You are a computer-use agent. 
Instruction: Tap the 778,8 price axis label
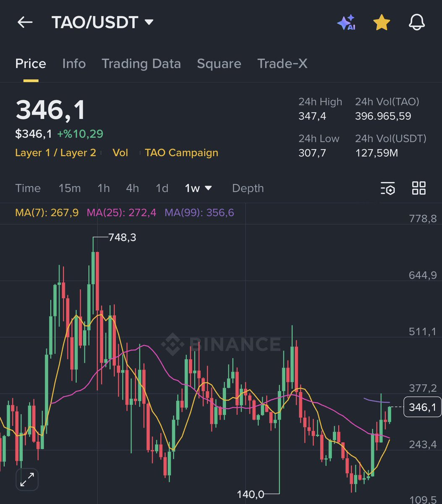[423, 218]
